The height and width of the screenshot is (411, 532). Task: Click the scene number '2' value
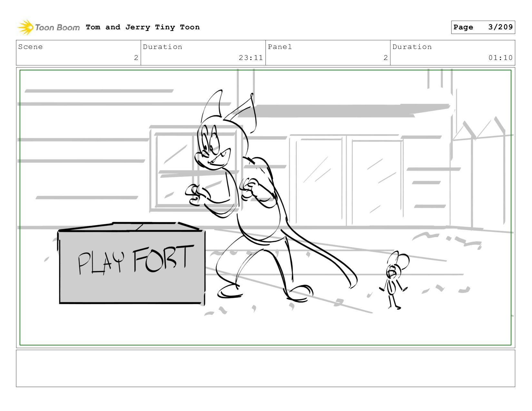coord(136,58)
